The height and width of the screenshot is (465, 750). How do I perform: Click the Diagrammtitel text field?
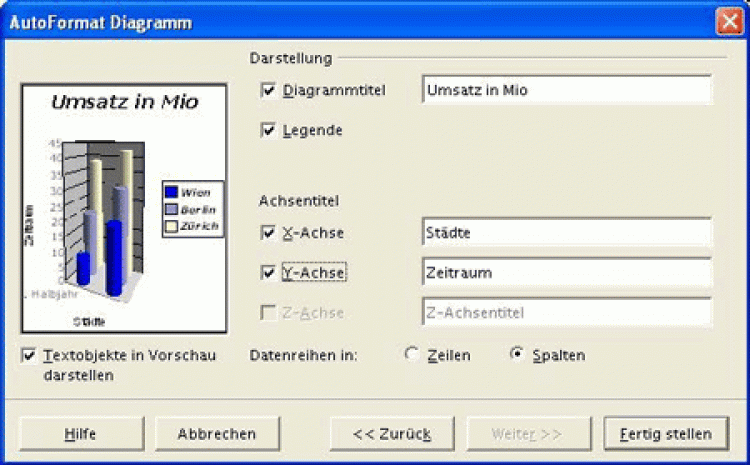tap(566, 90)
